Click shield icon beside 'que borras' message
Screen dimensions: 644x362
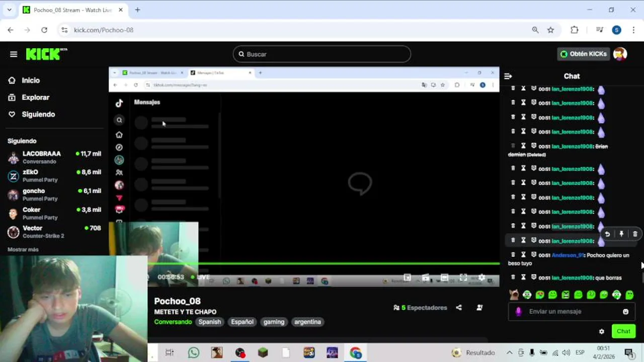pos(534,277)
